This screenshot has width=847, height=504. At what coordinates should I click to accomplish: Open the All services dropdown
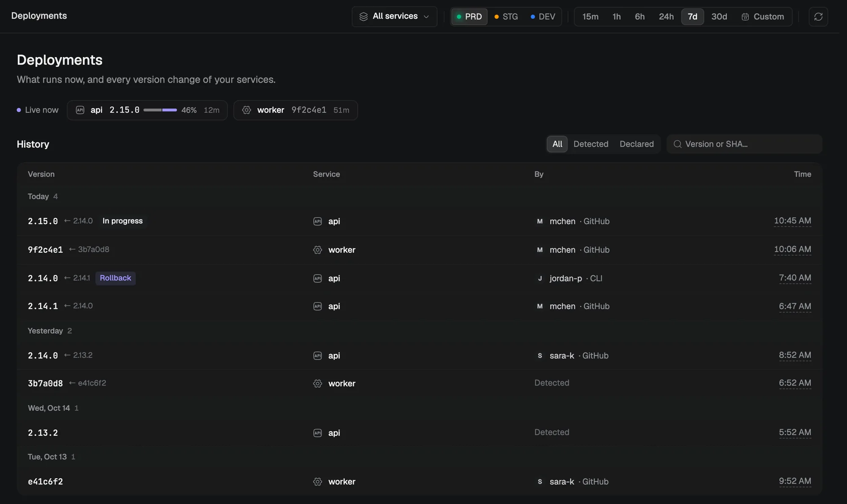pos(394,17)
